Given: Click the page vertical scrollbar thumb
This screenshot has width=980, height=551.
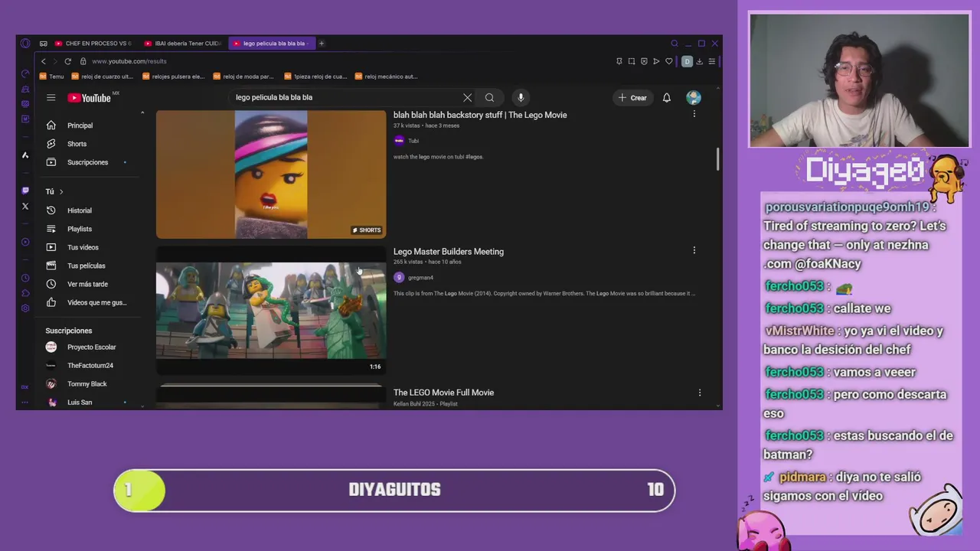Looking at the screenshot, I should 717,159.
